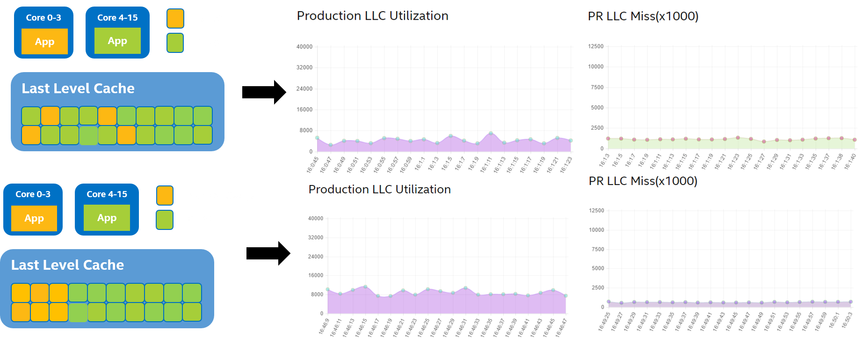868x347 pixels.
Task: Select orange App block in bottom Core 0-3
Action: pyautogui.click(x=34, y=218)
